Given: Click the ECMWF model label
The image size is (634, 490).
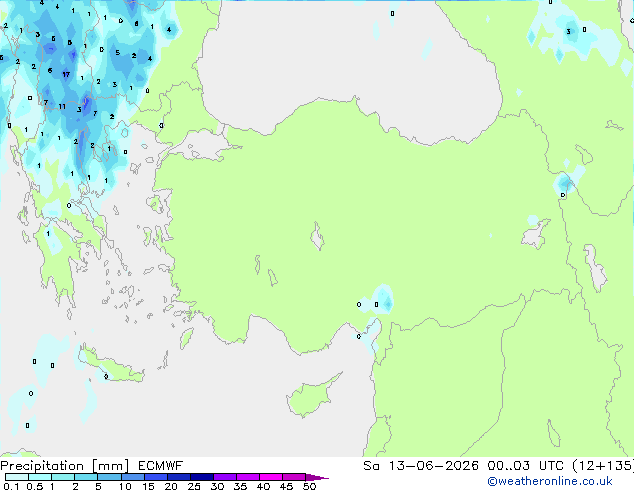Looking at the screenshot, I should 161,466.
